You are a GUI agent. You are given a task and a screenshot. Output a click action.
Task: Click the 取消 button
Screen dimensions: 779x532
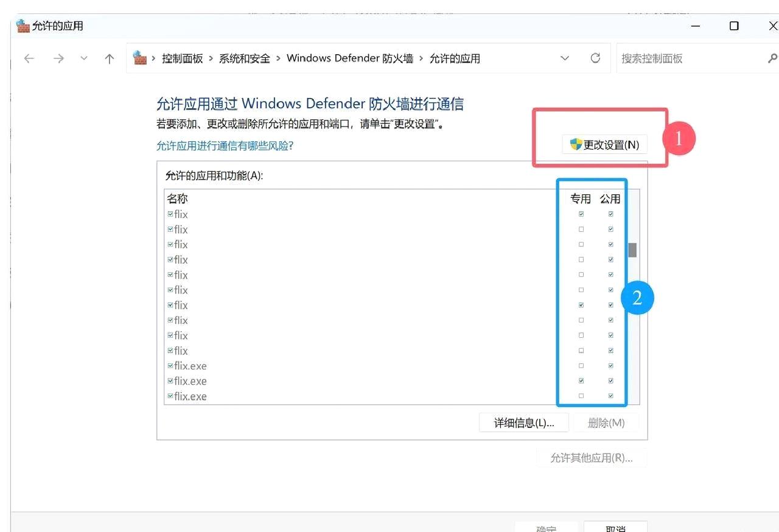coord(615,528)
